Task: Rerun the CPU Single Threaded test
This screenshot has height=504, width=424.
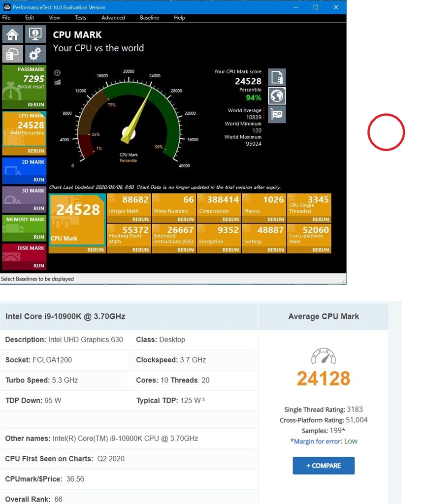Action: click(321, 219)
